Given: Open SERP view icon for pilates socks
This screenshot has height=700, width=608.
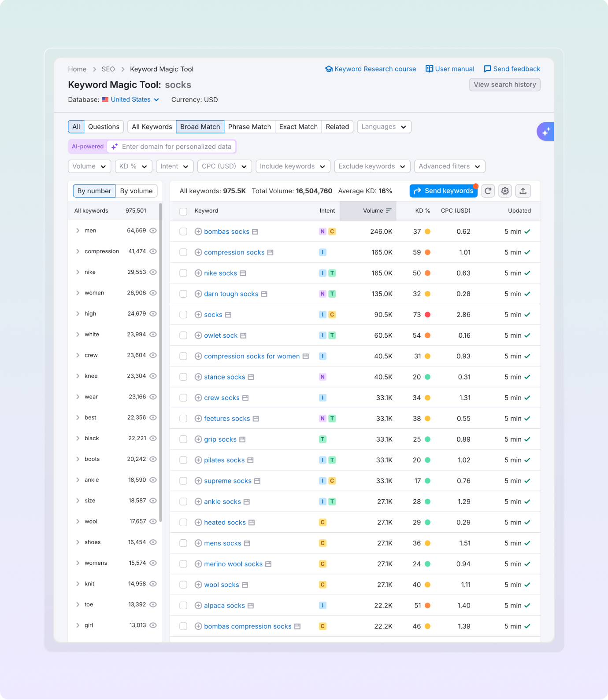Looking at the screenshot, I should pyautogui.click(x=250, y=460).
